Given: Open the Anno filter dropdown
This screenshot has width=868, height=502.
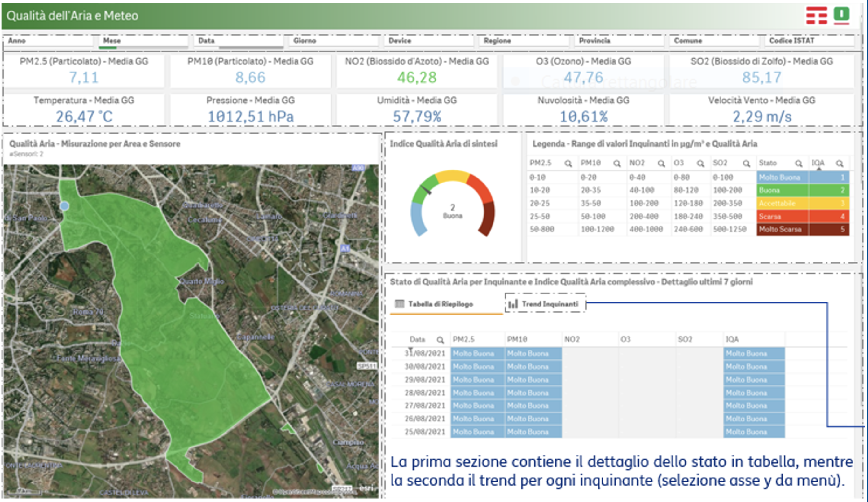Looking at the screenshot, I should tap(48, 41).
